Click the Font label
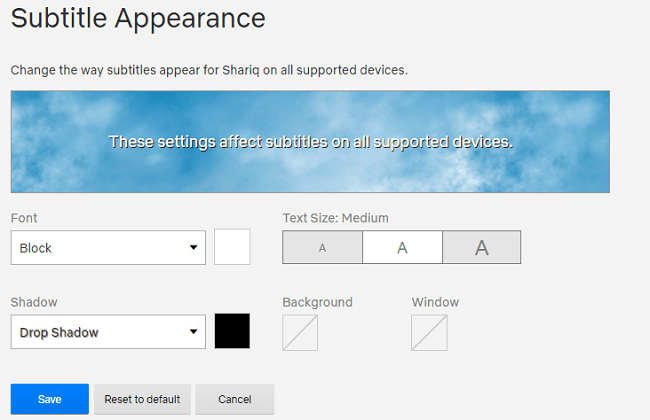This screenshot has height=420, width=650. tap(24, 218)
